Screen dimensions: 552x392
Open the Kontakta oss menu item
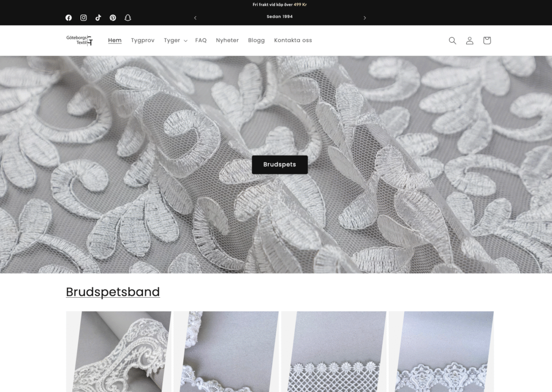(x=293, y=40)
